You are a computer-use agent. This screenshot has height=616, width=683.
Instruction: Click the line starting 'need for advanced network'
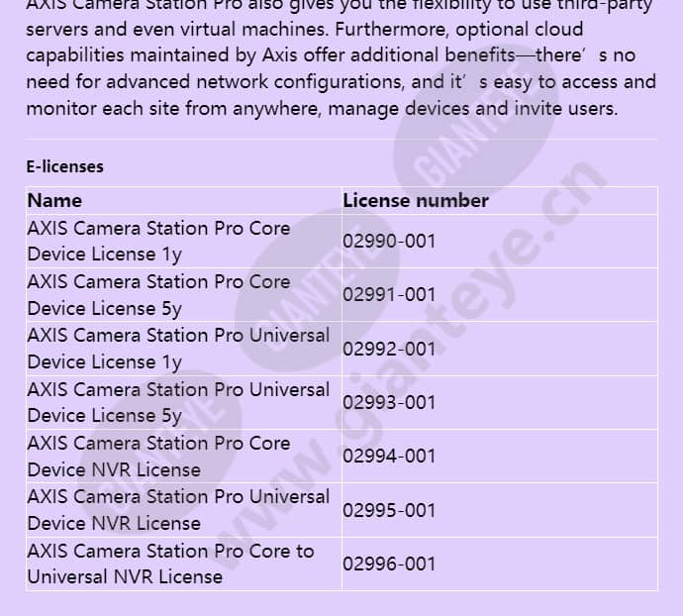(x=341, y=82)
